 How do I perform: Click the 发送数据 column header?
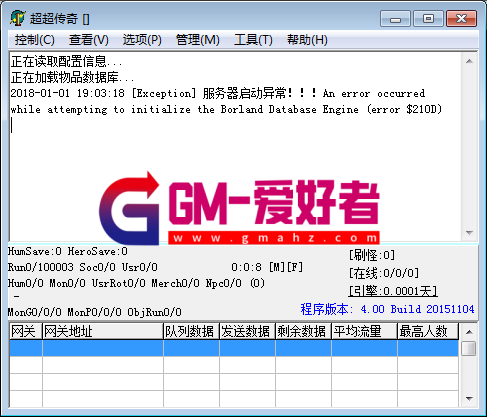coord(247,331)
